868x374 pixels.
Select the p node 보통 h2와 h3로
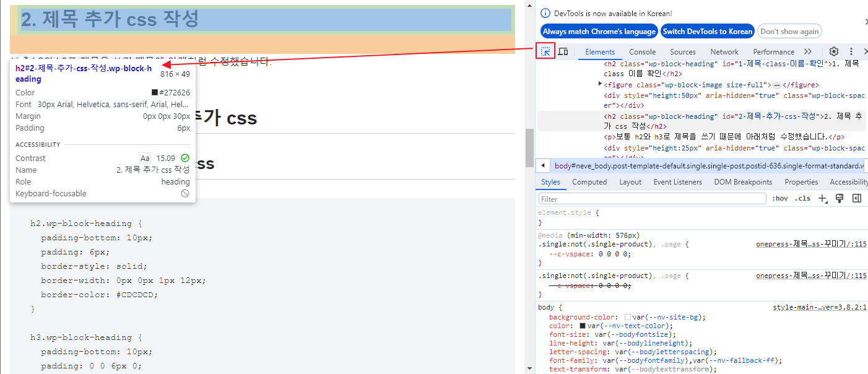(724, 137)
